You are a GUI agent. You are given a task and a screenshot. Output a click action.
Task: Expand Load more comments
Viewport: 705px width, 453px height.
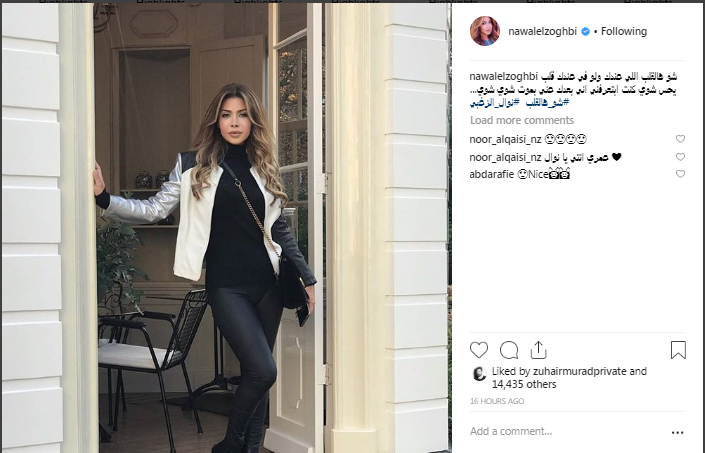tap(522, 120)
